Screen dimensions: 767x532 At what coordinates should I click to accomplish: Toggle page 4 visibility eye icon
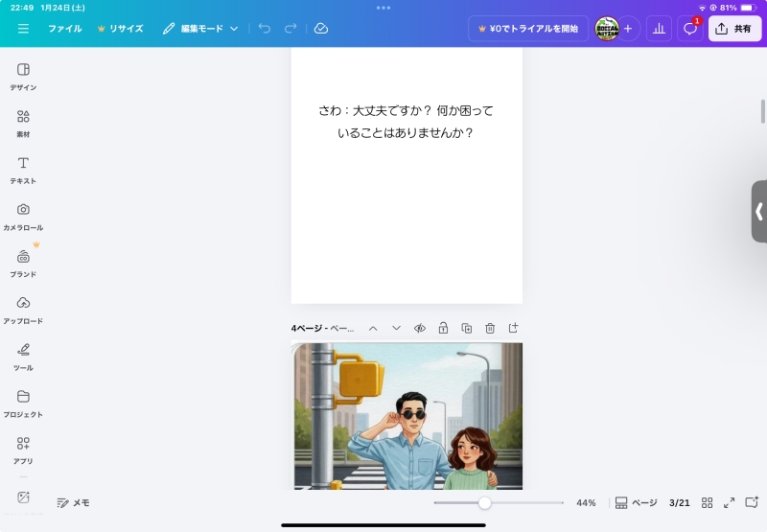(x=419, y=328)
